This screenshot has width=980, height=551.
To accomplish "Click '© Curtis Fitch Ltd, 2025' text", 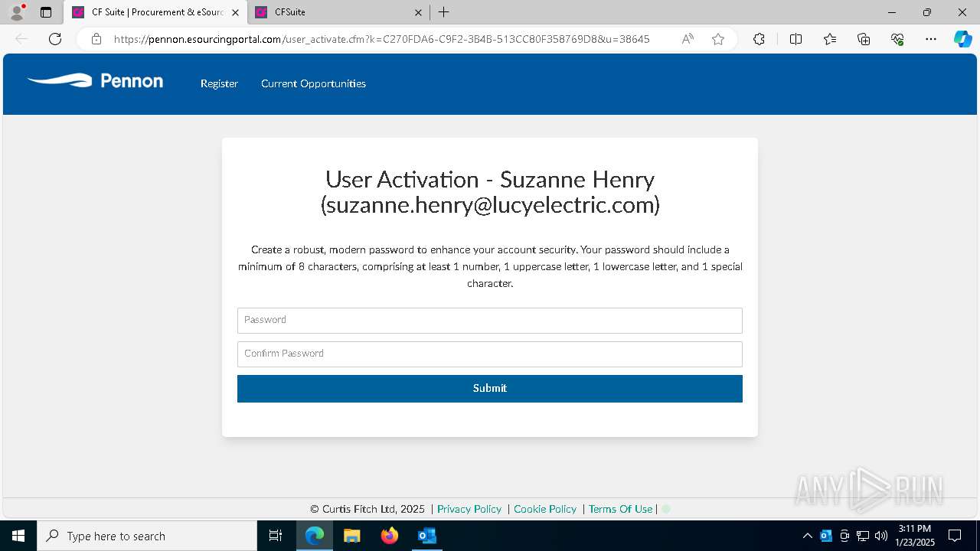I will (367, 509).
